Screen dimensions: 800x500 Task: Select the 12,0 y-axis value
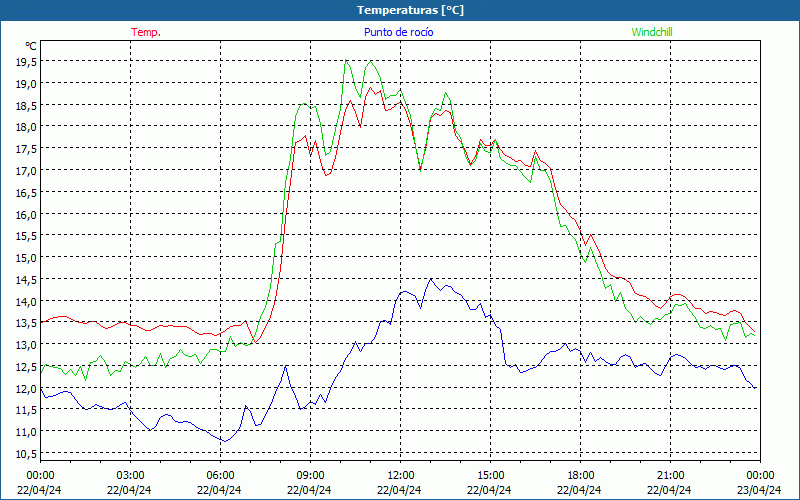[27, 389]
